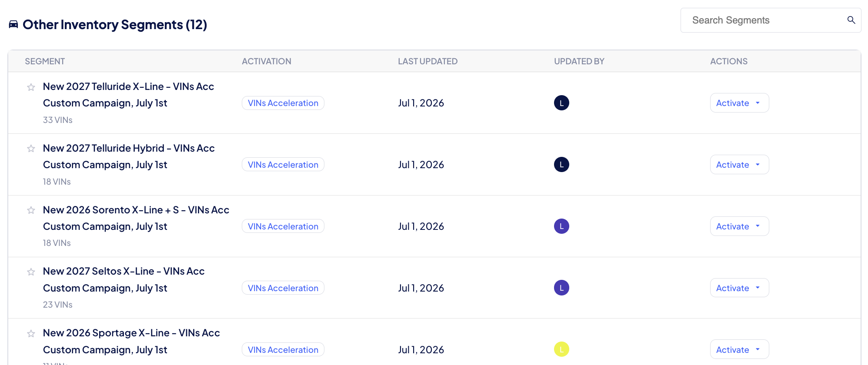Open New 2027 Seltos X-Line segment name
This screenshot has height=365, width=868.
(x=124, y=280)
